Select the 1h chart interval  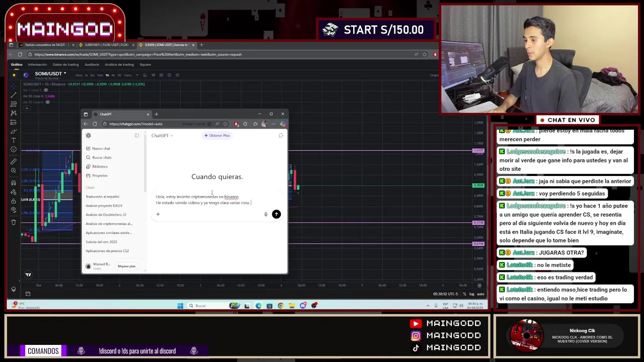[x=107, y=75]
